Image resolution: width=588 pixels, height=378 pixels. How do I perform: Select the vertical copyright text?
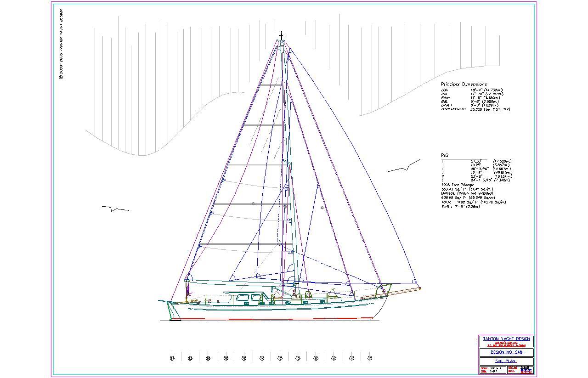(61, 44)
